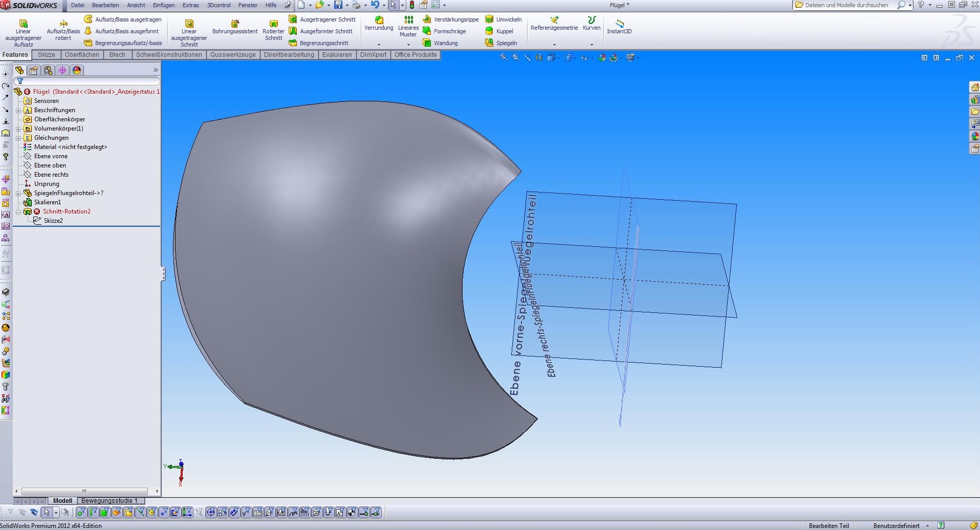980x530 pixels.
Task: Switch to the Skizze ribbon tab
Action: coord(46,55)
